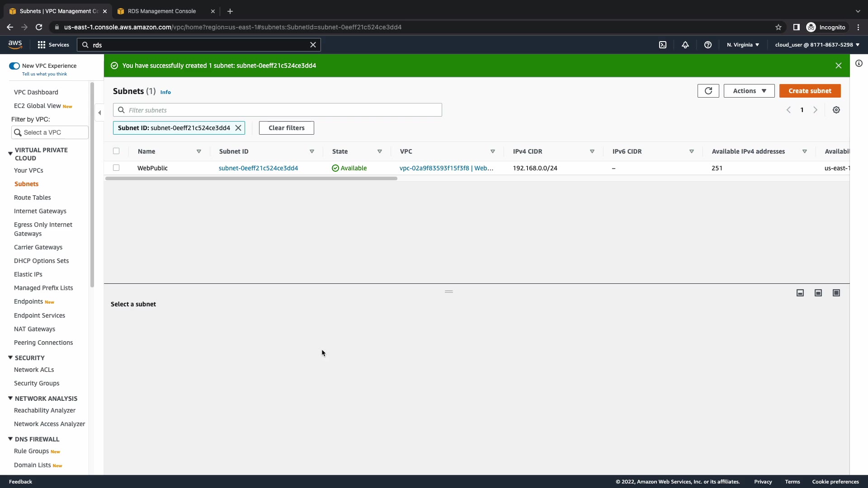
Task: Toggle the New VPC Experience switch
Action: point(14,66)
